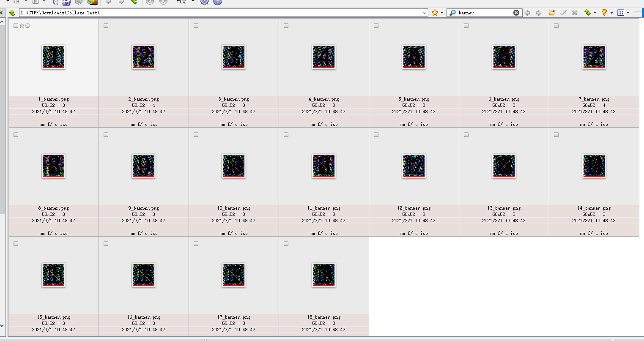Click the green and orange picture toolbar icon
644x341 pixels.
[x=93, y=2]
